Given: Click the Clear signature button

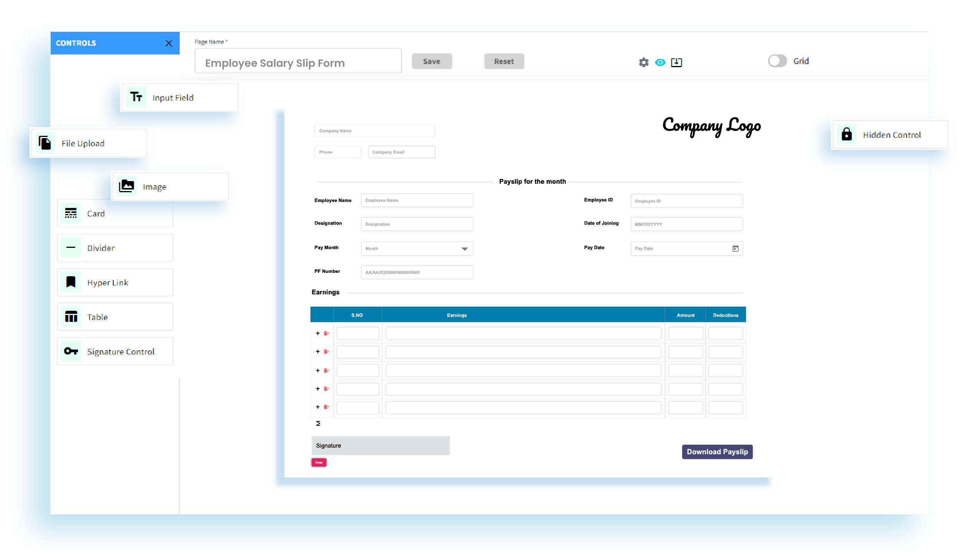Looking at the screenshot, I should coord(318,462).
